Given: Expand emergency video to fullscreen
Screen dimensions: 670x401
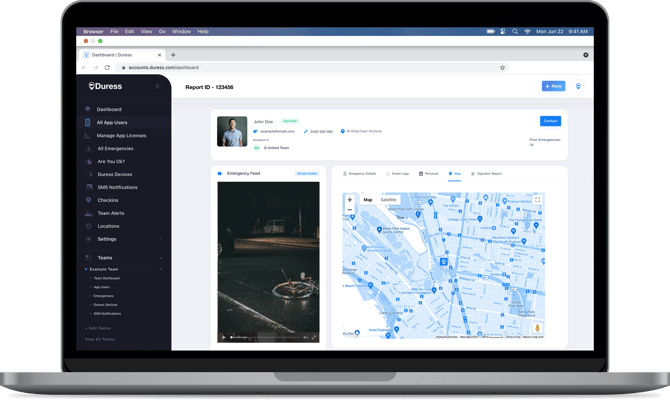Looking at the screenshot, I should point(314,337).
